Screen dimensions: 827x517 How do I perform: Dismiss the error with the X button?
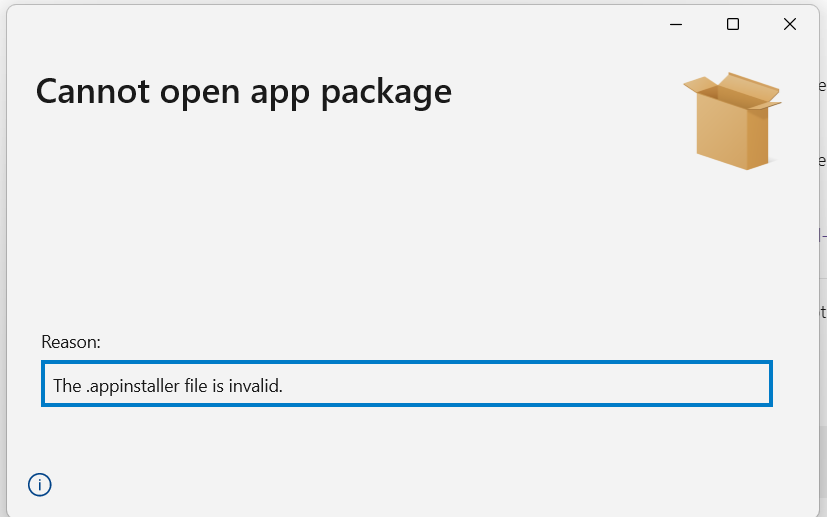790,24
